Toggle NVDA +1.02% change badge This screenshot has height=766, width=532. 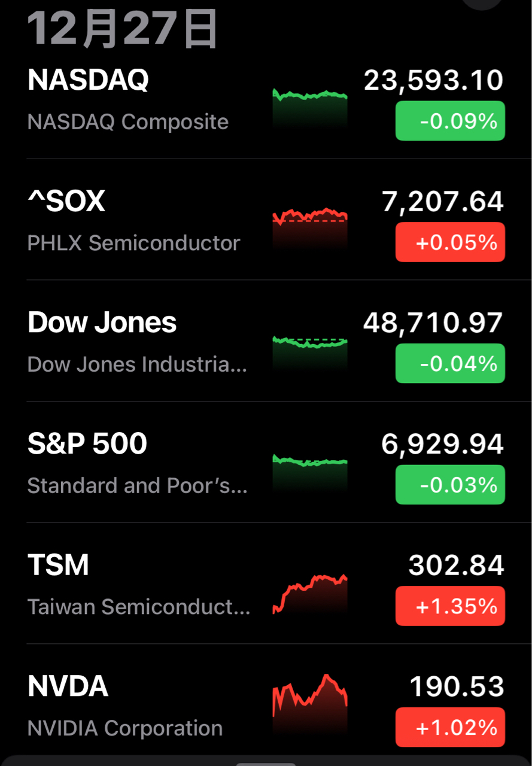pyautogui.click(x=450, y=728)
